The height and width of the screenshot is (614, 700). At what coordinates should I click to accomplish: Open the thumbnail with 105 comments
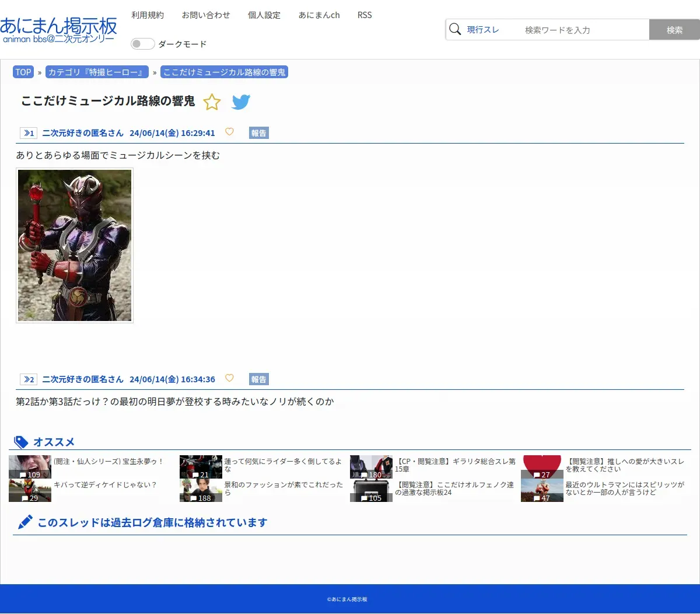pos(371,490)
